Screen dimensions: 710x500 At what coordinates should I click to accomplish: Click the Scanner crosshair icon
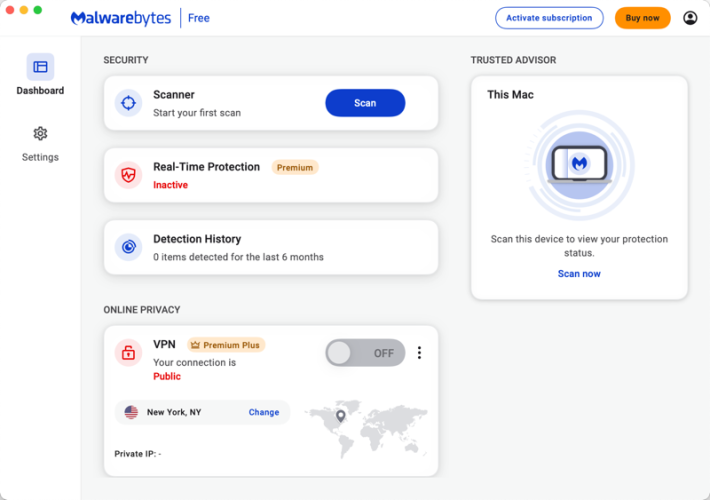coord(129,103)
